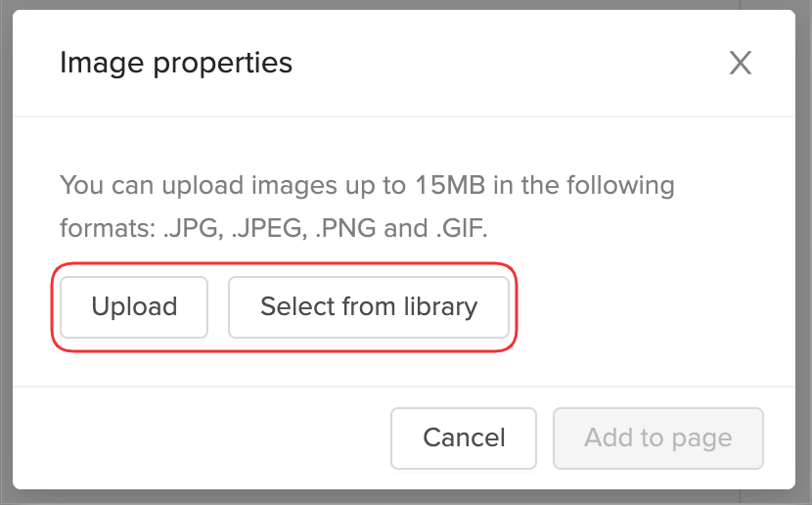
Task: Click the '.PNG' format text
Action: (345, 229)
